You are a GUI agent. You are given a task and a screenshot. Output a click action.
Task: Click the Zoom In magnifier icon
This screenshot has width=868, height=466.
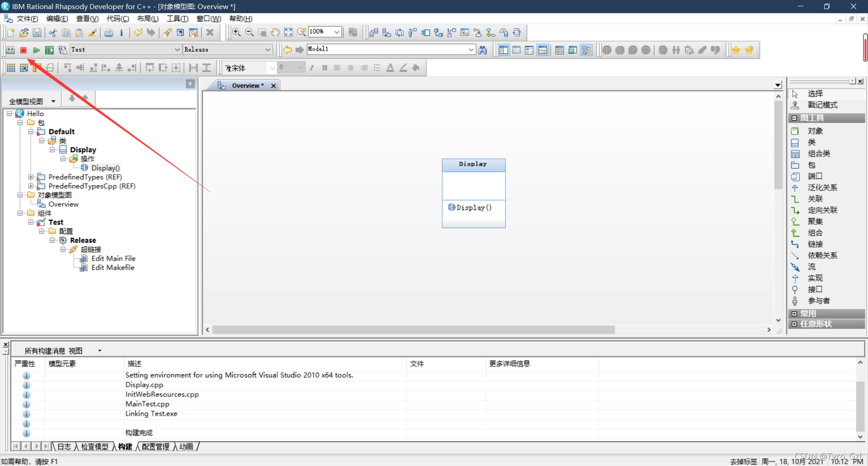pyautogui.click(x=236, y=32)
